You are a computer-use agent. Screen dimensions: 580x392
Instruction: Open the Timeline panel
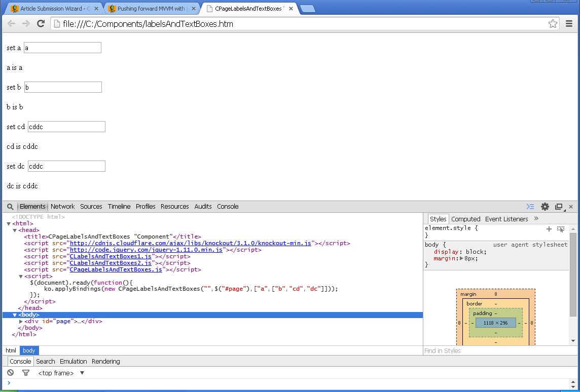coord(119,207)
